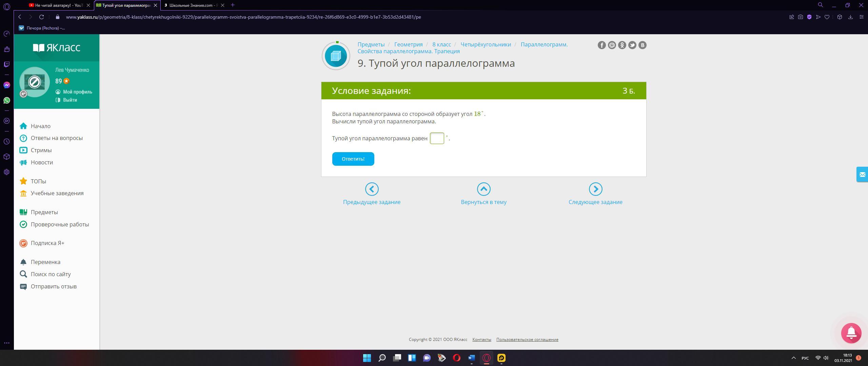Open Проверочные работы in the sidebar menu
This screenshot has height=366, width=868.
[60, 224]
